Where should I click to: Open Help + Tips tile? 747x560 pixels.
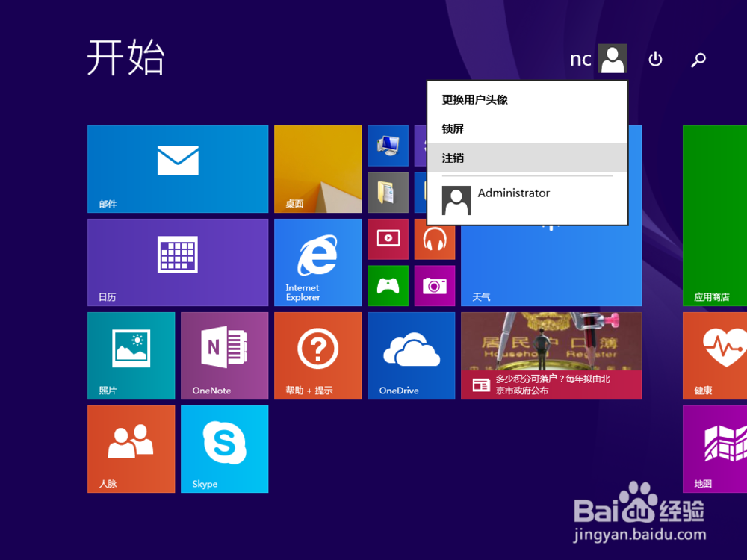pyautogui.click(x=317, y=355)
